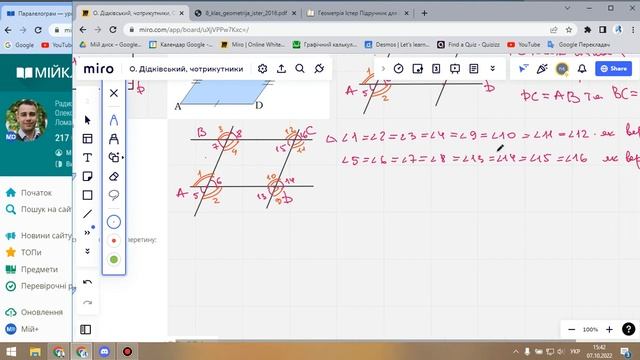The image size is (640, 360).
Task: Undo the last action on the board
Action: coord(87,282)
